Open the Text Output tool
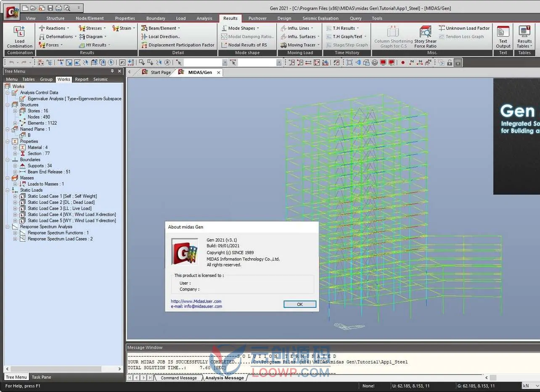Viewport: 540px width, 392px height. (503, 37)
